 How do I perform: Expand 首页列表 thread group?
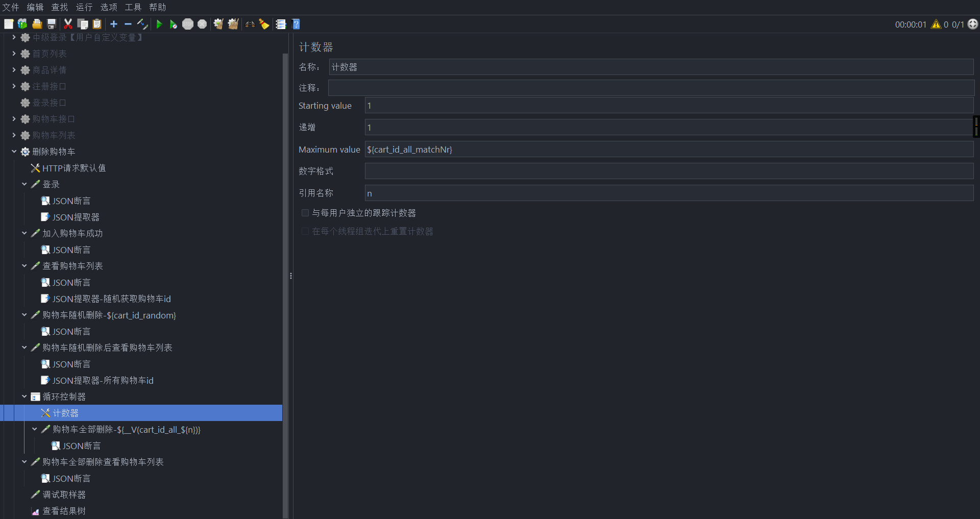[x=14, y=54]
